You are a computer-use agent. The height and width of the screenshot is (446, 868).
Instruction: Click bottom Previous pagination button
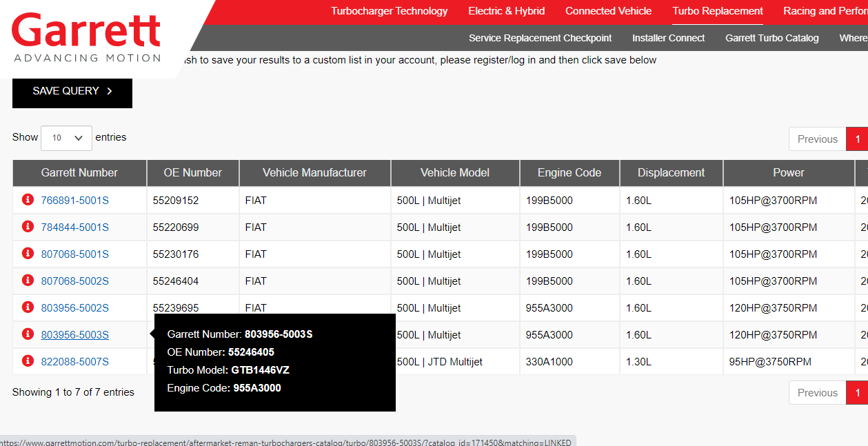(x=817, y=393)
